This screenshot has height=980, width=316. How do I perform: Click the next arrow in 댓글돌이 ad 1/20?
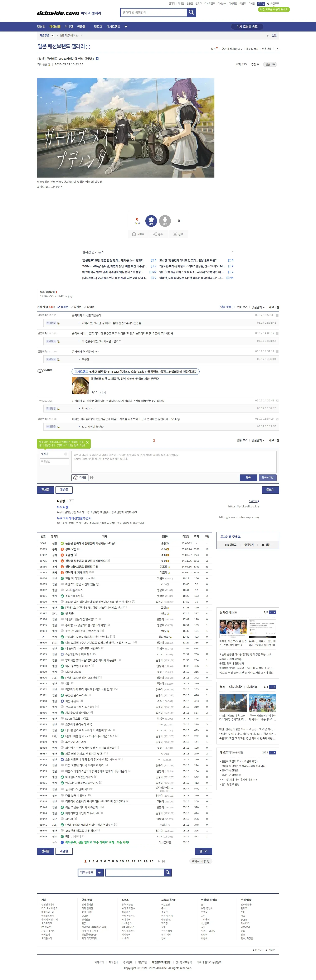click(104, 393)
